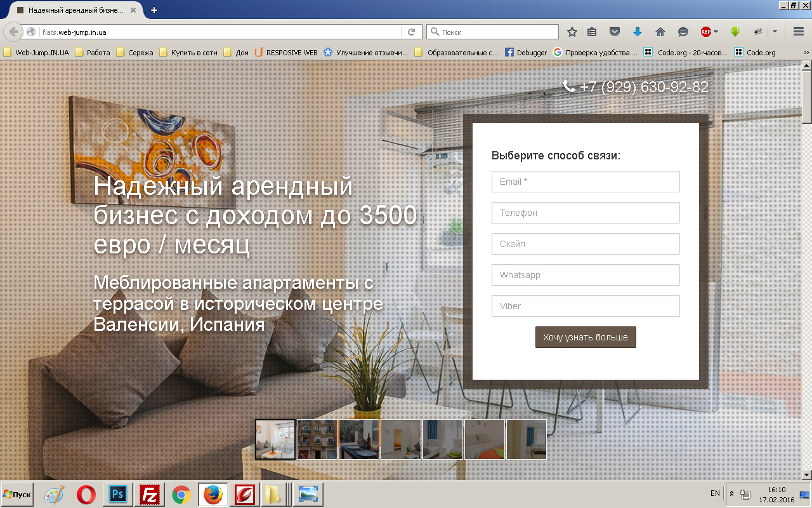
Task: Click the Adblock Plus ABP icon
Action: pos(705,32)
